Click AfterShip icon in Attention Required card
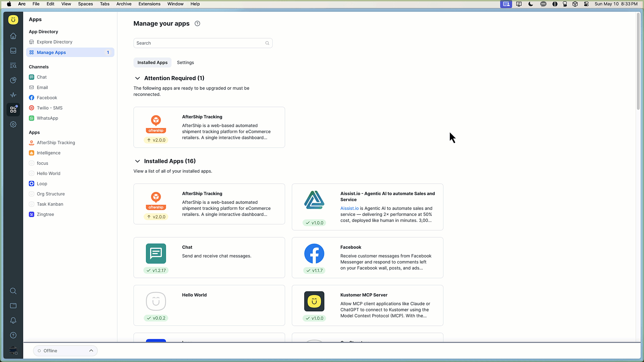644x362 pixels. pyautogui.click(x=156, y=124)
